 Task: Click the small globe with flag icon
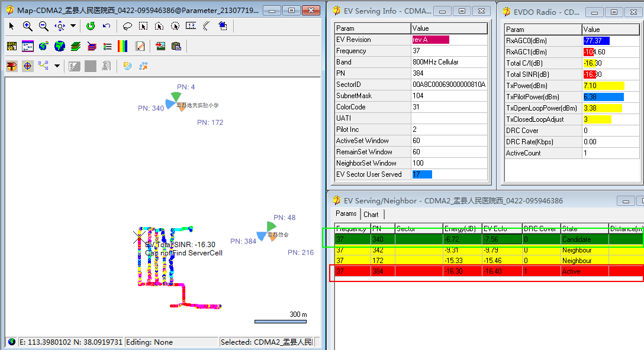click(44, 46)
